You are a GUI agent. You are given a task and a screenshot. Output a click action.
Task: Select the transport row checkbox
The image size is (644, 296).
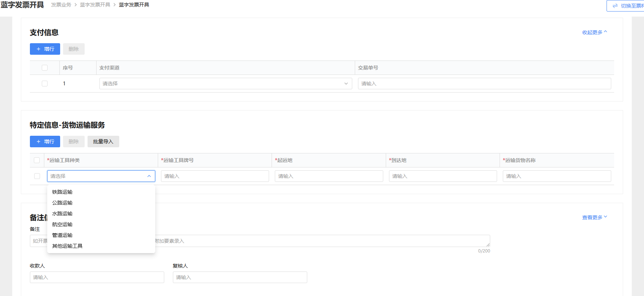(37, 176)
